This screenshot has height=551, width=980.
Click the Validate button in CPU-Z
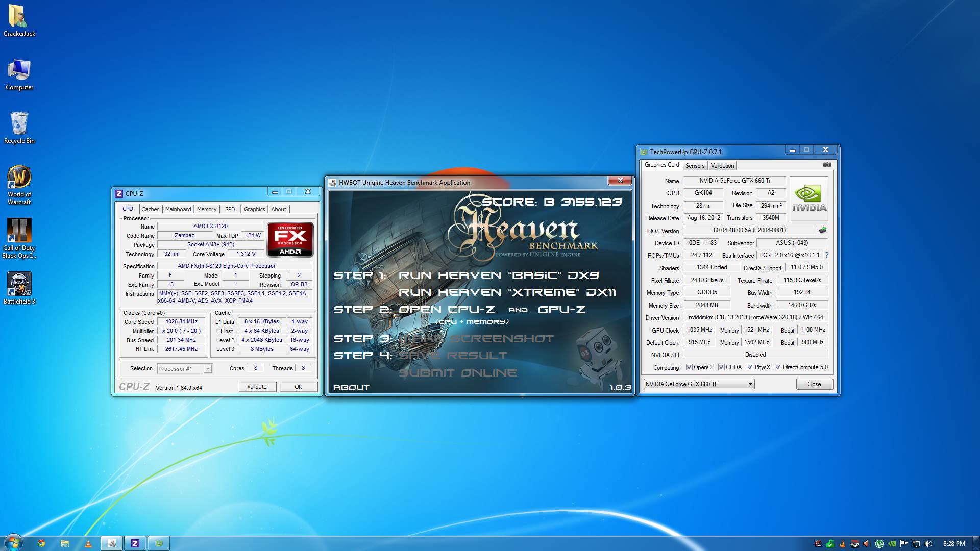pyautogui.click(x=257, y=387)
